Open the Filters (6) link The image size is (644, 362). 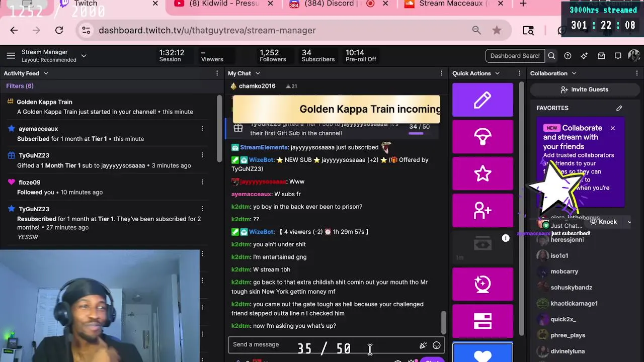(20, 86)
